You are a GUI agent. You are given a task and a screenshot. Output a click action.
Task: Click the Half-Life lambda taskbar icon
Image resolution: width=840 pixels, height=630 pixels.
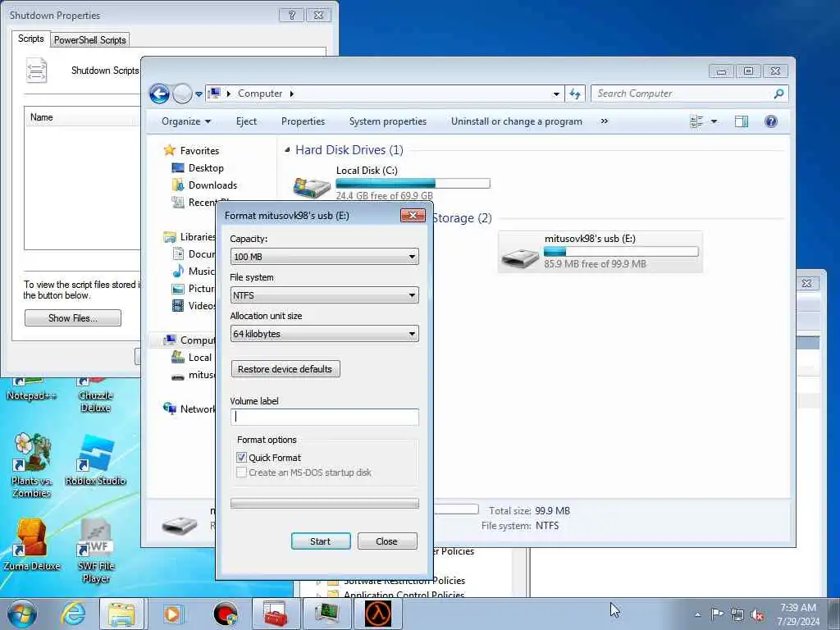point(378,614)
